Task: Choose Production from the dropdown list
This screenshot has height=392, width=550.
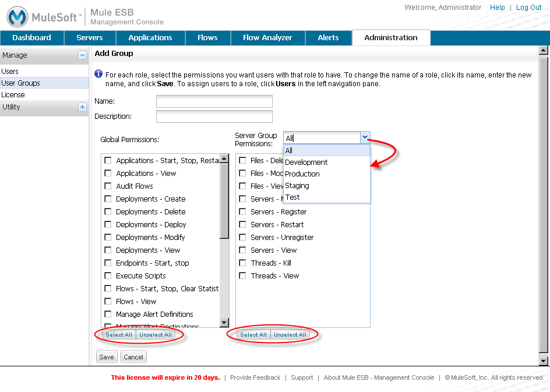Action: (302, 174)
